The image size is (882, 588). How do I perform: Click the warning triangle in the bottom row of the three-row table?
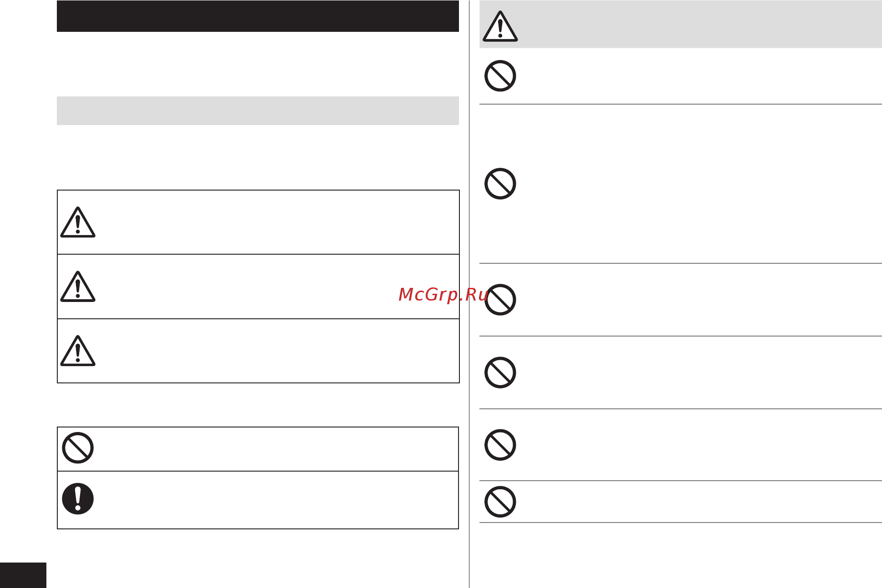pos(78,351)
